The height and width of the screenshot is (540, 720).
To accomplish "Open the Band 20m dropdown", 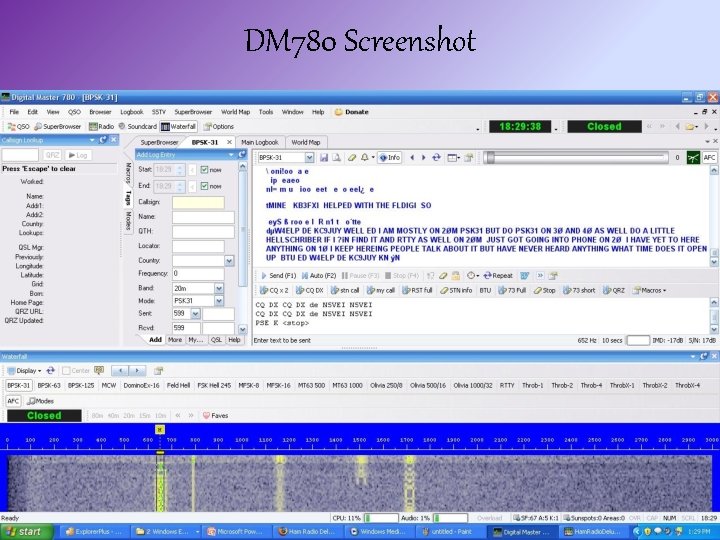I will pos(219,288).
